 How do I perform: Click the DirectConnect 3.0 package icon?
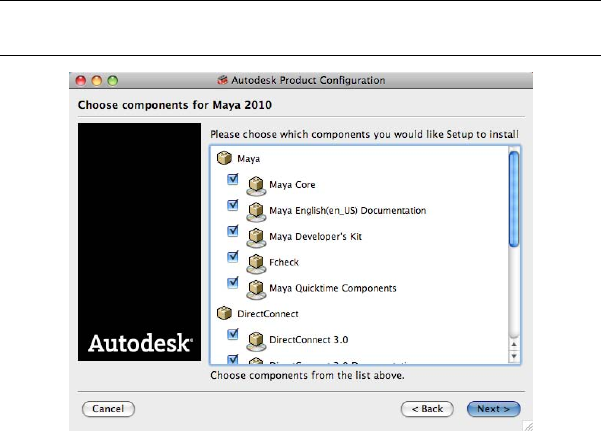[x=256, y=341]
